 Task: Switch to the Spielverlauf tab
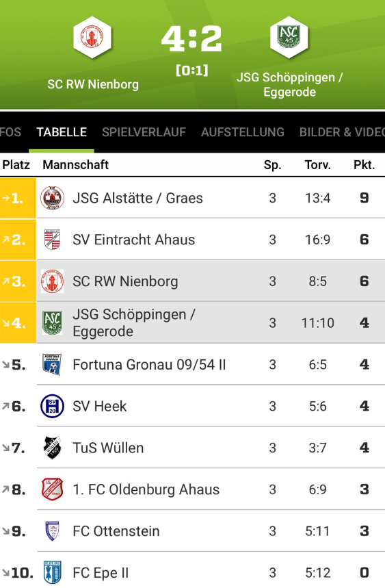click(x=144, y=132)
